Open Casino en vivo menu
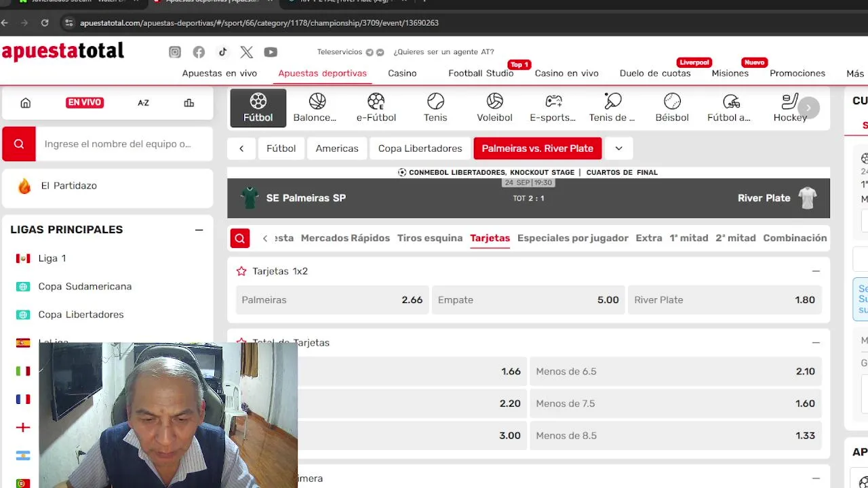 tap(566, 73)
